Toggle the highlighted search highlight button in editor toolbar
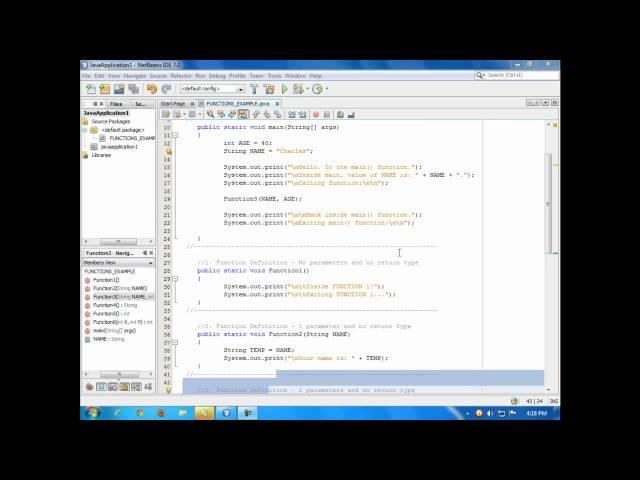The width and height of the screenshot is (640, 480). point(243,115)
